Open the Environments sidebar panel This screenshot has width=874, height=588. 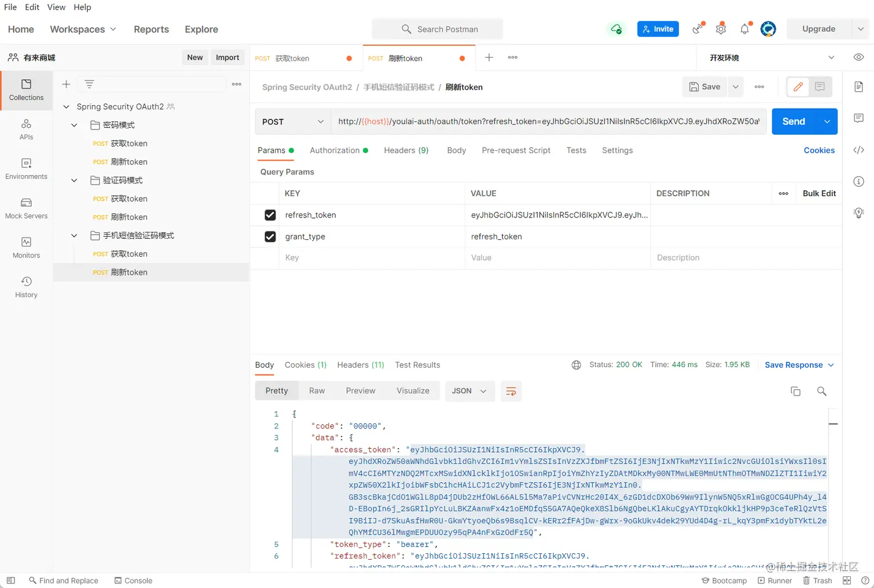coord(26,169)
